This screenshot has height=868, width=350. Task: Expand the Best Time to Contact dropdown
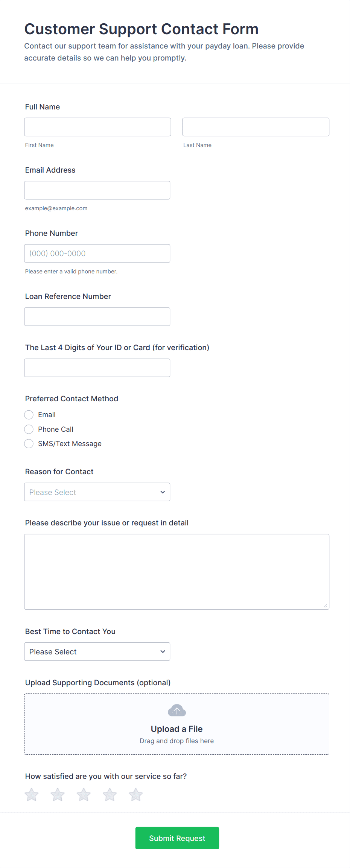click(97, 651)
